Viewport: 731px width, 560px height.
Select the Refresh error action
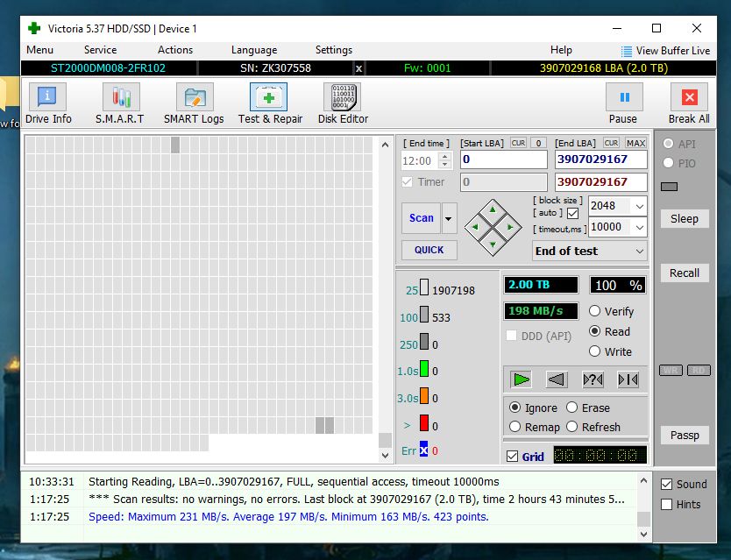click(572, 427)
